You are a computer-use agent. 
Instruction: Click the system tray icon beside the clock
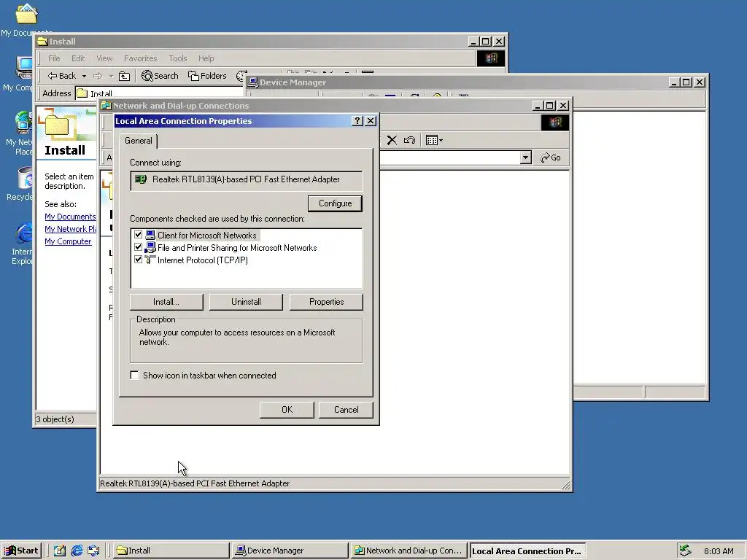tap(685, 551)
